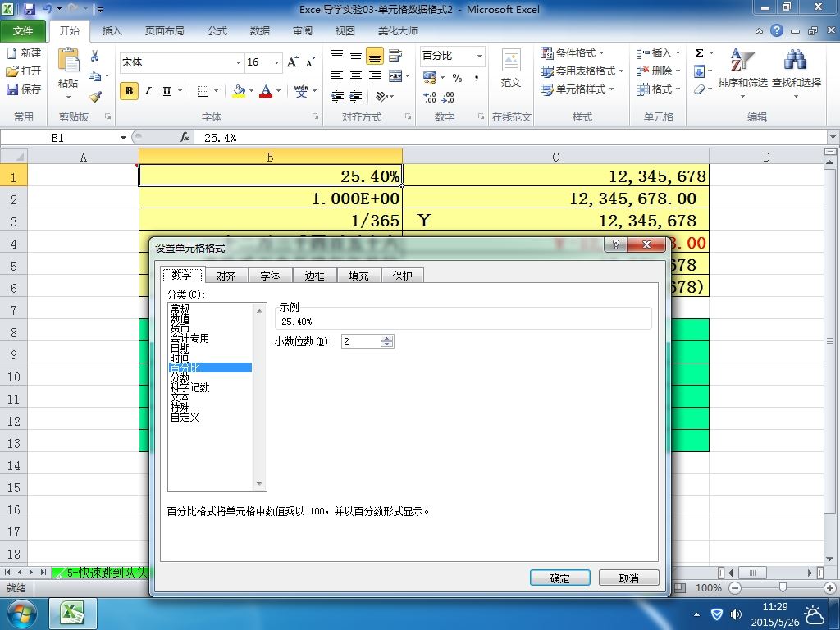Click 取消 to cancel the dialog
Screen dimensions: 840x630
click(x=628, y=578)
